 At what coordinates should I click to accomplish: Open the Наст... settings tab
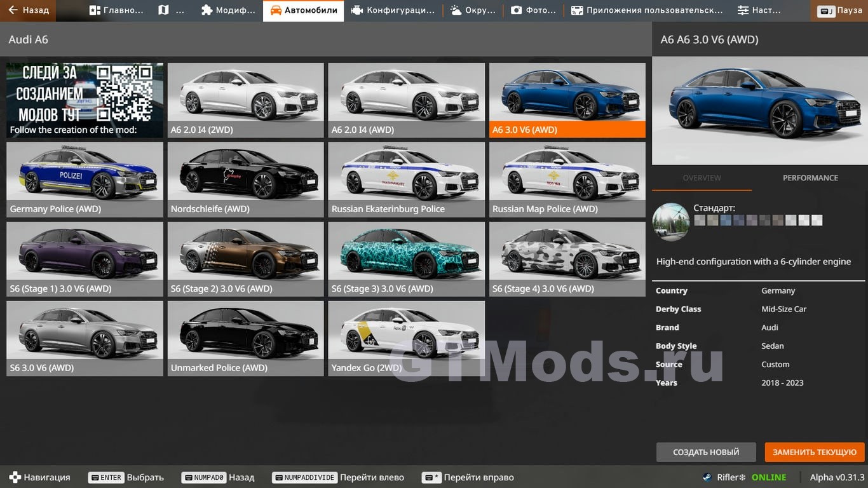[x=759, y=10]
